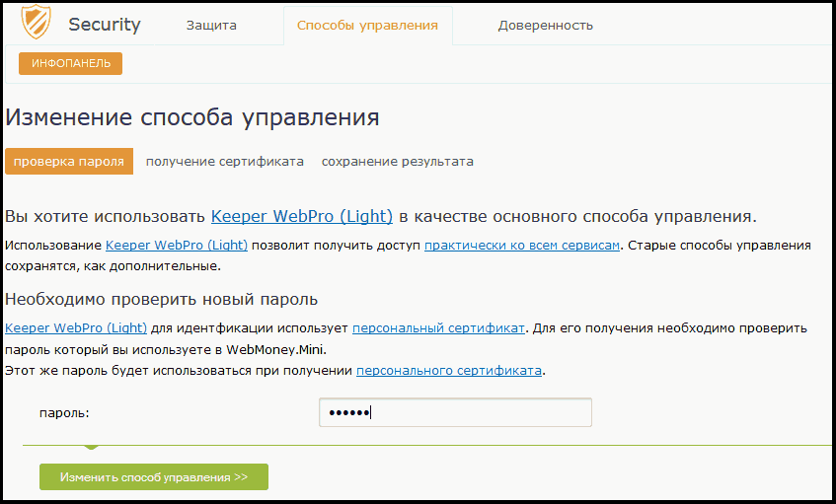Follow персонального сертификата link
Screen dimensions: 836x504
pos(449,371)
